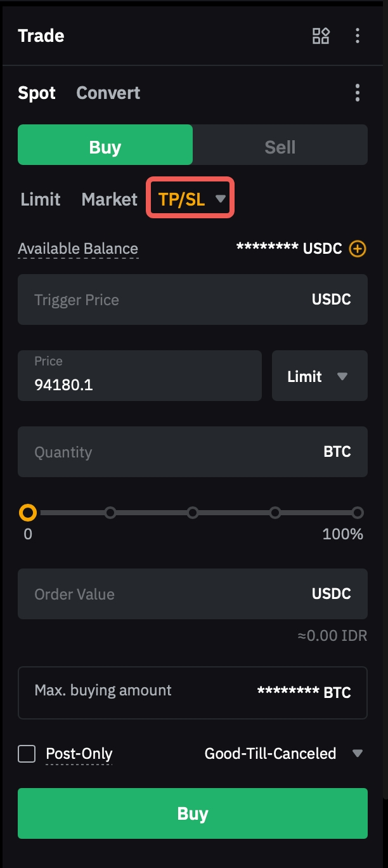Expand the Good-Till-Canceled time-in-force dropdown
This screenshot has height=868, width=388.
point(283,754)
